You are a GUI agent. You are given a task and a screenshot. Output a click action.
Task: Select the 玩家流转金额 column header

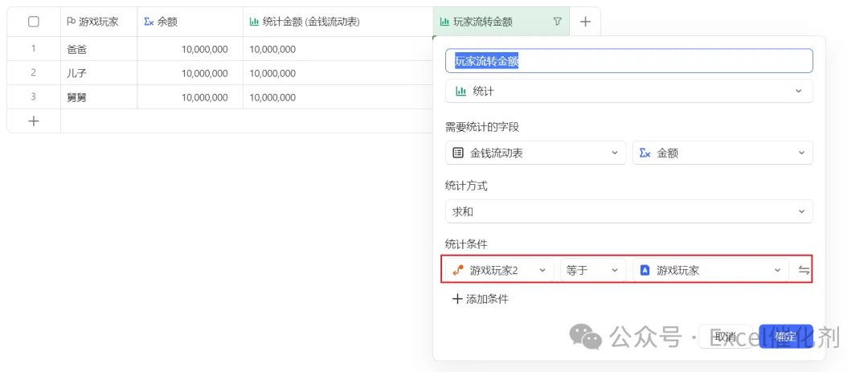coord(501,22)
